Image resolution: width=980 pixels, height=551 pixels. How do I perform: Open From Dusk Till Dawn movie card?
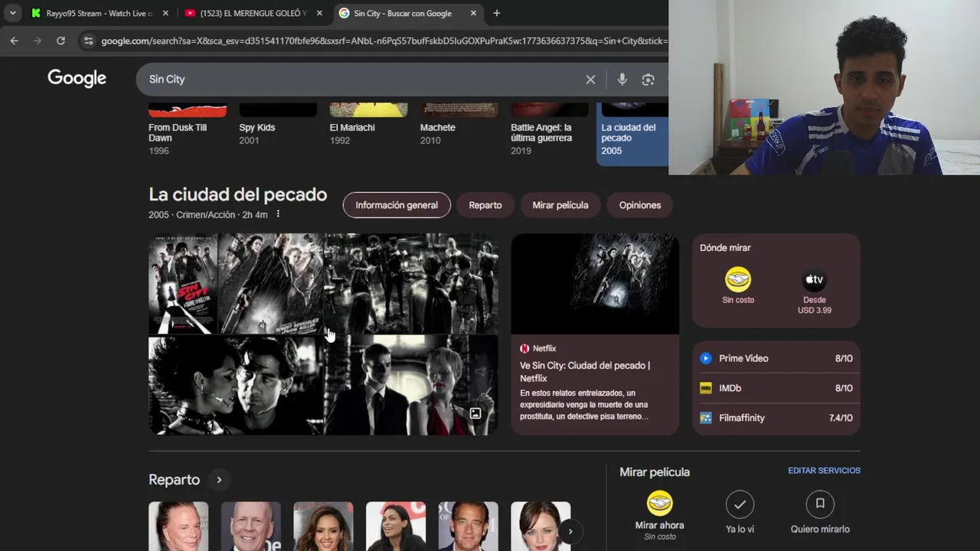188,130
